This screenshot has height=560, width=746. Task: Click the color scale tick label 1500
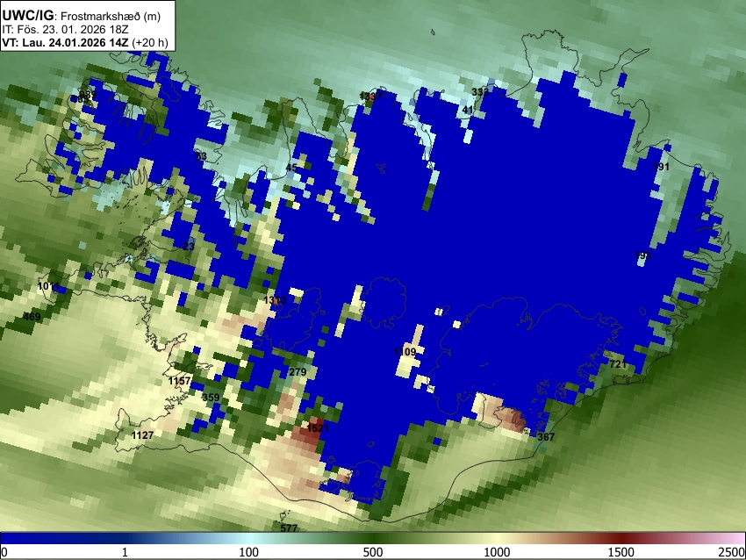[620, 552]
